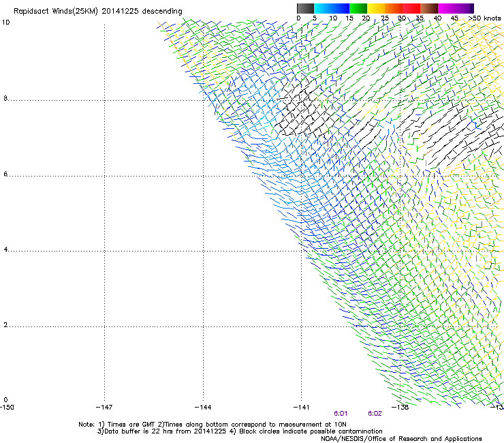Click the 'NOAA/NESDIS/Office of Research and Applications' credit

401,439
